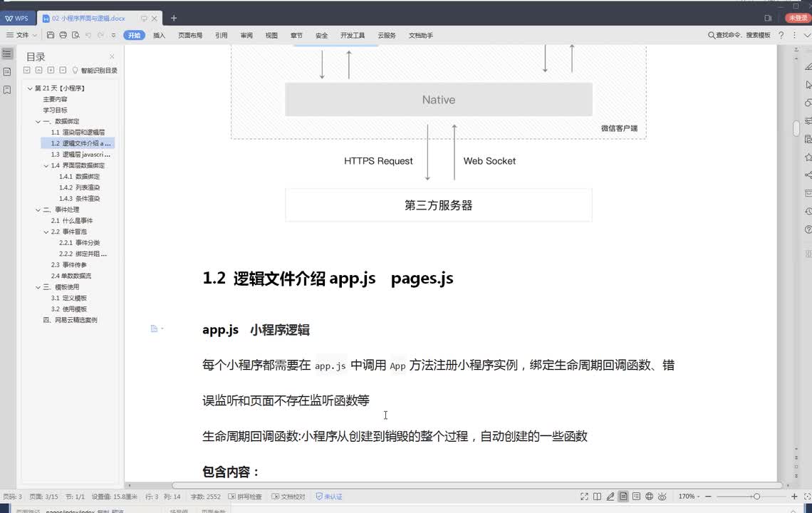Open Print Preview from quick toolbar

point(76,35)
